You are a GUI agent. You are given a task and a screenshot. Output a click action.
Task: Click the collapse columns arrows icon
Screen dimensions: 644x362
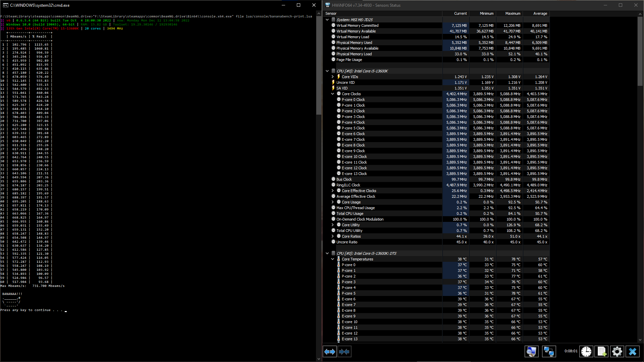344,352
